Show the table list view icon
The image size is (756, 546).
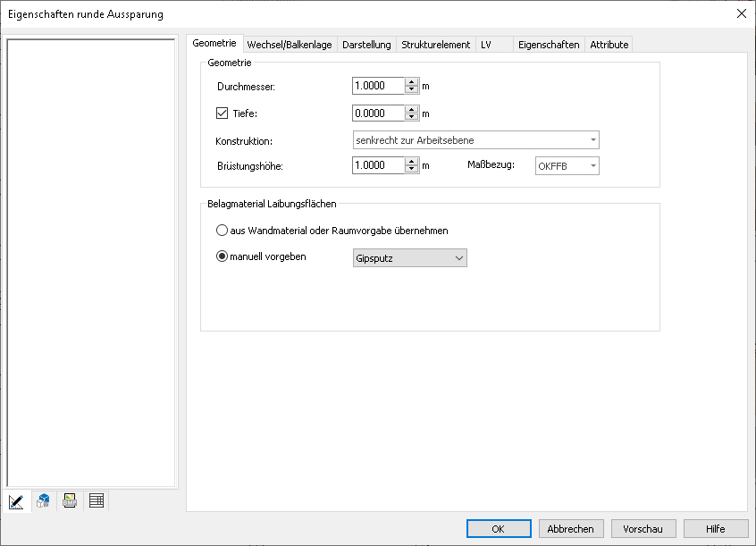[x=97, y=501]
